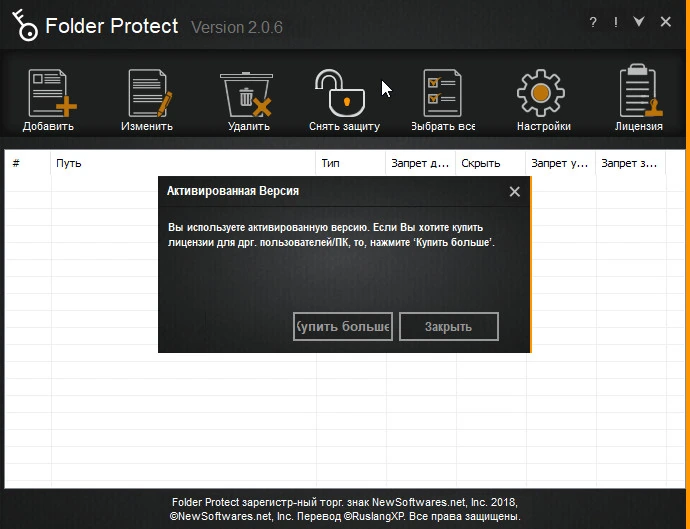Click the Купить больше button
690x529 pixels.
[343, 327]
